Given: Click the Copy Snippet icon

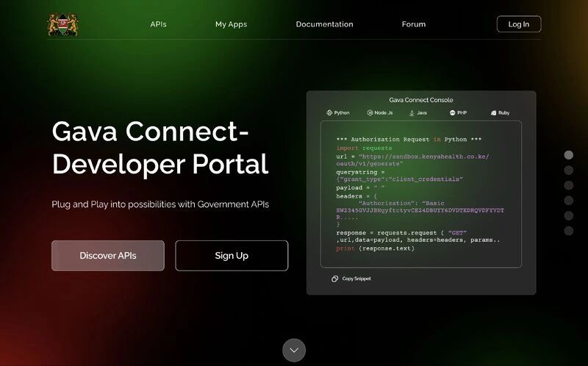Looking at the screenshot, I should (334, 279).
